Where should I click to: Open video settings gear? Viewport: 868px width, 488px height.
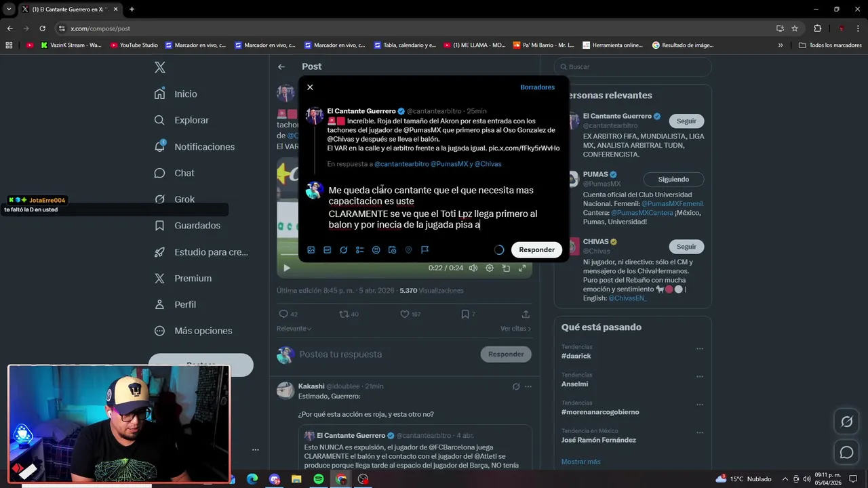pyautogui.click(x=490, y=268)
